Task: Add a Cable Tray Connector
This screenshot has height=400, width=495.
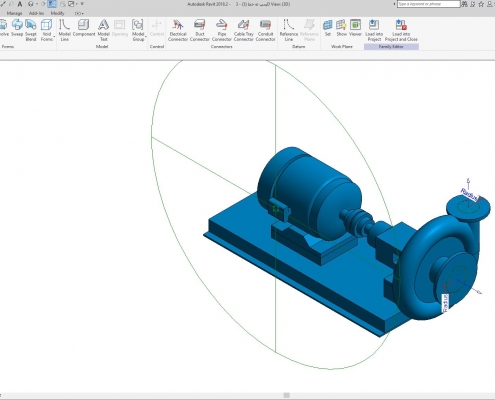Action: pos(244,30)
